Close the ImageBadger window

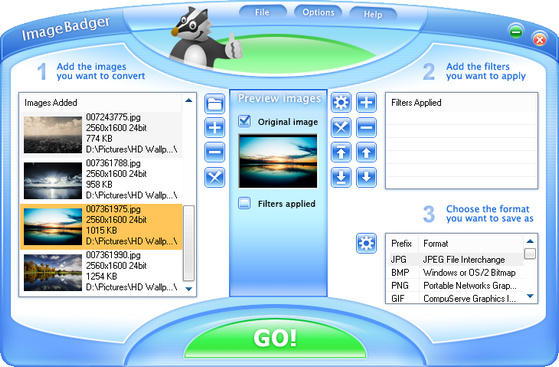click(539, 39)
